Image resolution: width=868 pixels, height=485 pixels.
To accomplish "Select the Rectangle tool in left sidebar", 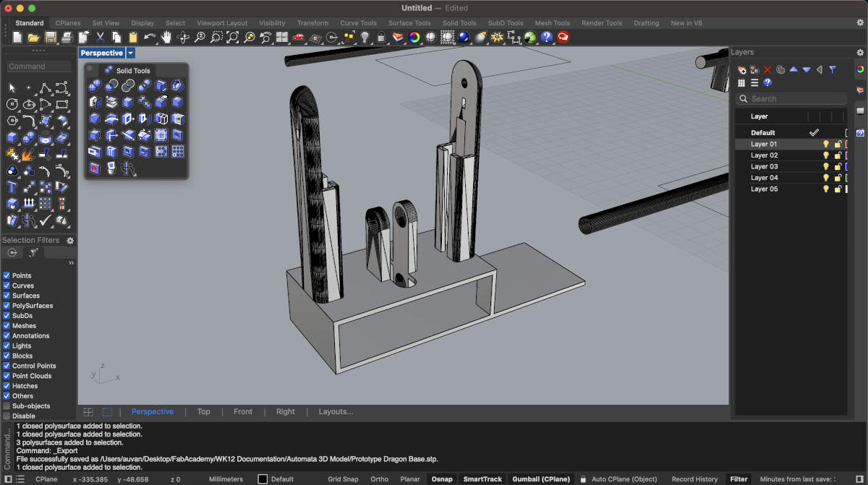I will tap(61, 103).
